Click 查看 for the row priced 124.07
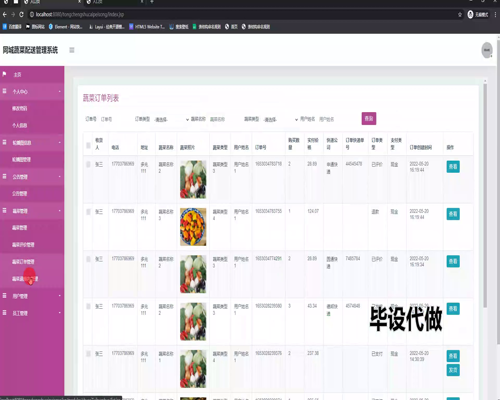The height and width of the screenshot is (400, 500). pyautogui.click(x=453, y=214)
